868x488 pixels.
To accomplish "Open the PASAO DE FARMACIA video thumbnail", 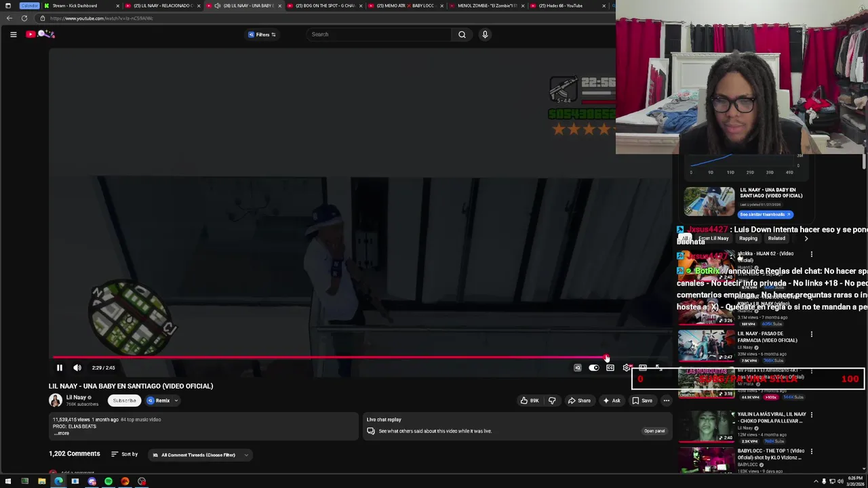I will click(x=706, y=346).
